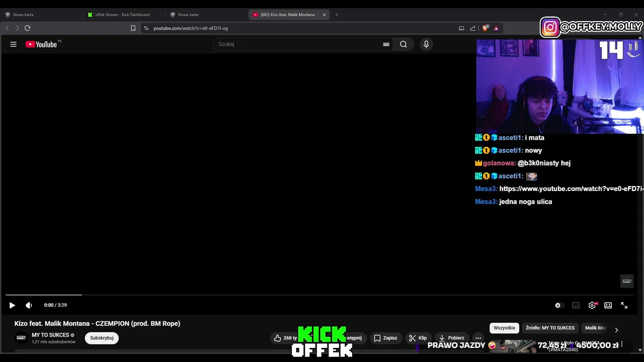The height and width of the screenshot is (362, 644).
Task: Open the YouTube hamburger guide menu
Action: (x=14, y=44)
